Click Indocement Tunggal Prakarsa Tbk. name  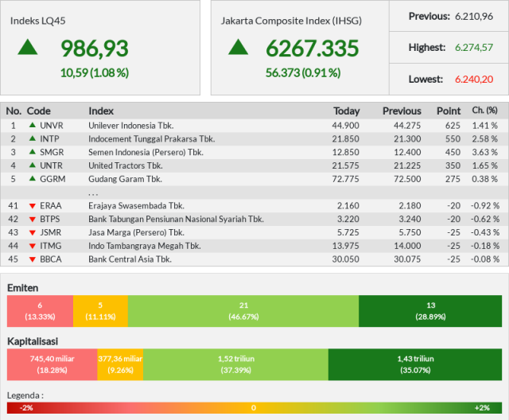pos(152,139)
